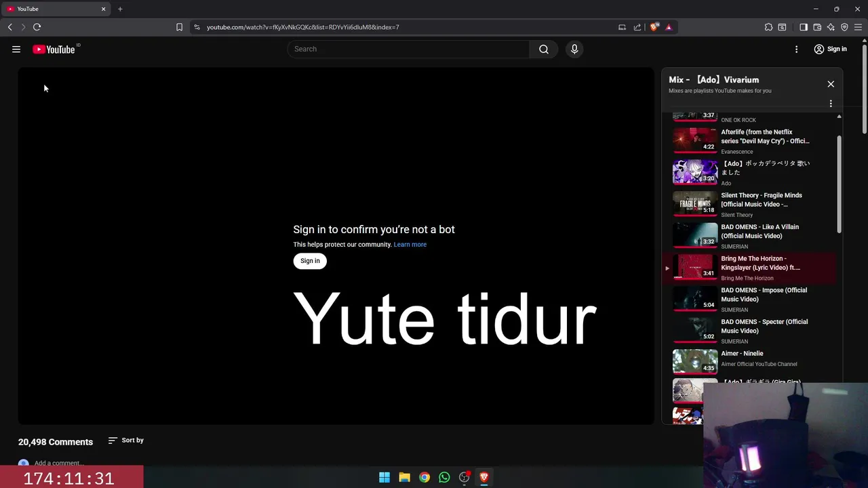This screenshot has width=868, height=488.
Task: Open Leo AI sparkle icon
Action: [831, 27]
